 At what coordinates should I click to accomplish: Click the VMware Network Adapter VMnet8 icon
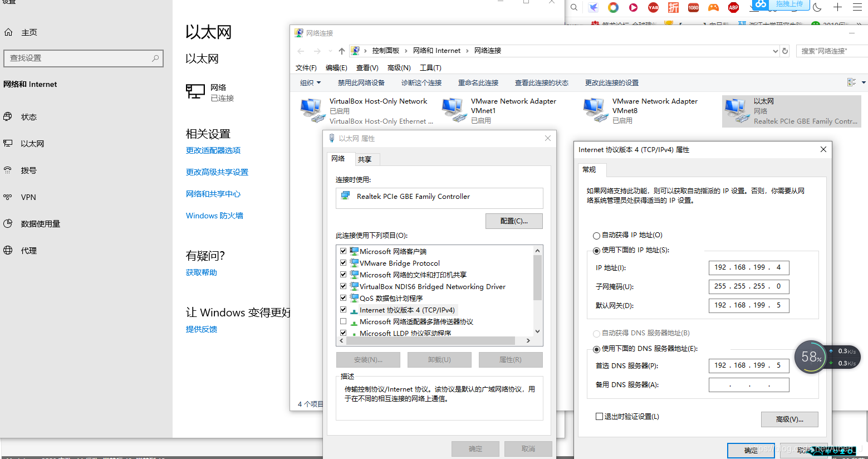pos(595,110)
